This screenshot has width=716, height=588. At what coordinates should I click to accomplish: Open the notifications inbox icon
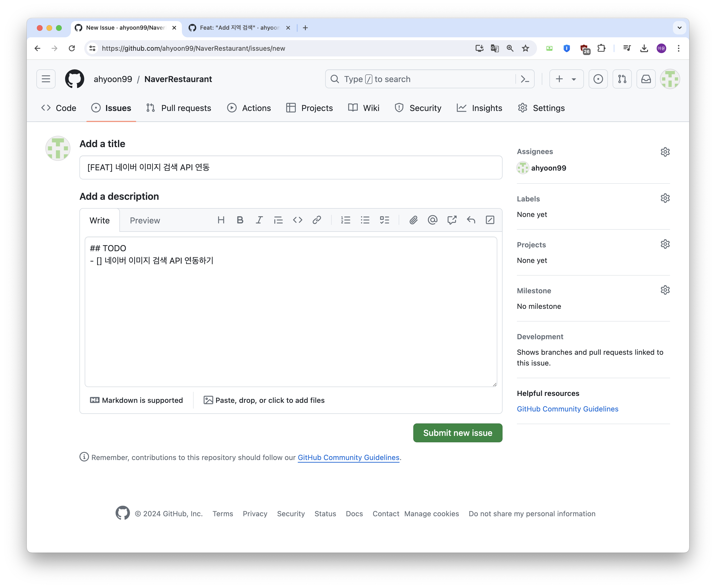(x=646, y=79)
